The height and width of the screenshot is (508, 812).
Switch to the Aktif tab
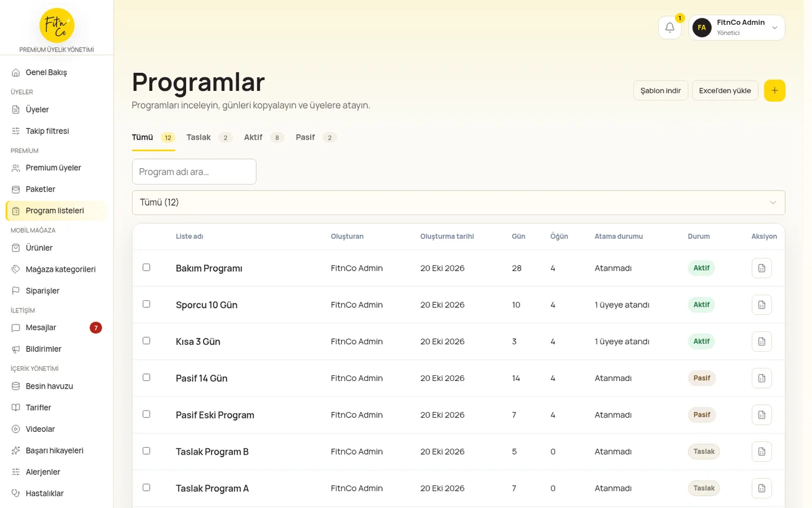pos(264,137)
